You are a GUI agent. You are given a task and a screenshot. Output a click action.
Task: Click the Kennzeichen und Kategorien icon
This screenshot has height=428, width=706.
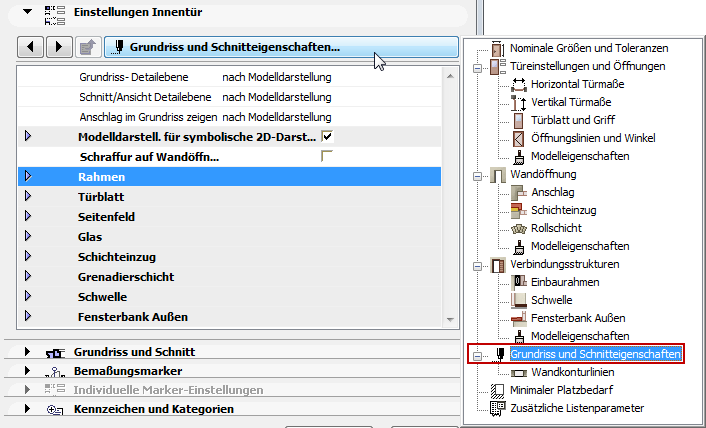coord(55,410)
